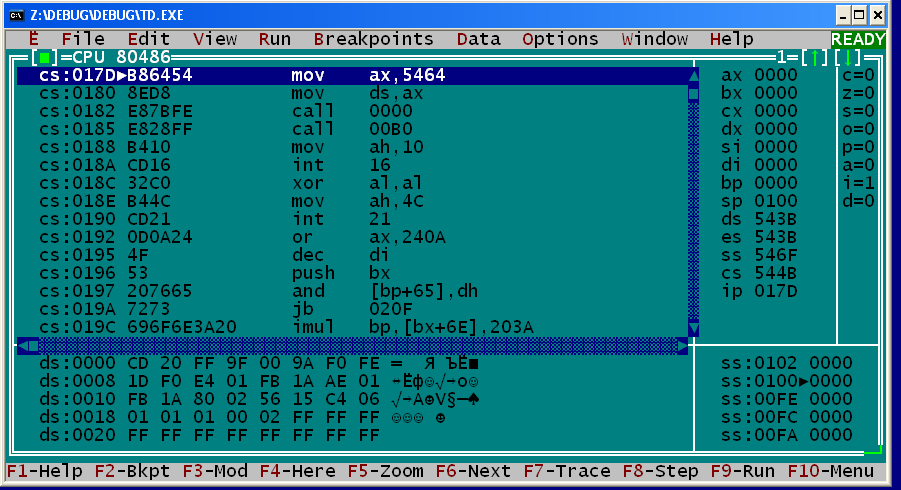
Task: Click the horizontal scroll-right arrow
Action: pyautogui.click(x=682, y=346)
